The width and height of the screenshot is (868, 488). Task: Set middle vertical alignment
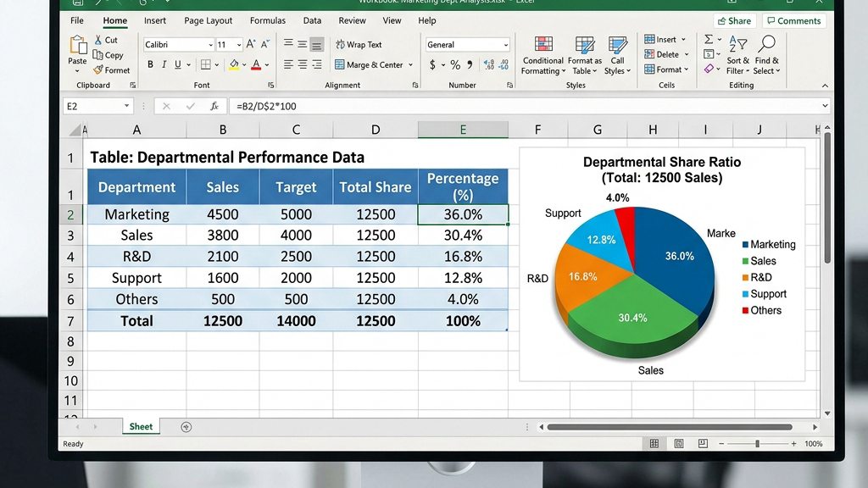point(303,44)
